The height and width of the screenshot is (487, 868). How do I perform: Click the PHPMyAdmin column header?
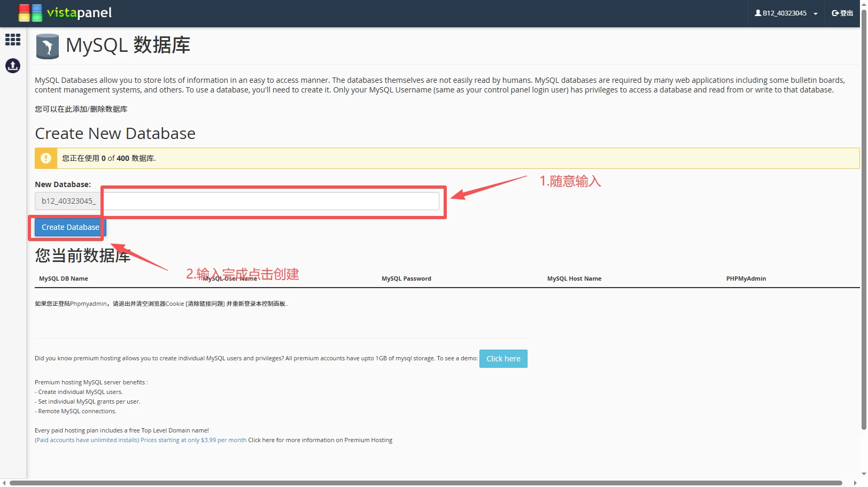(746, 279)
